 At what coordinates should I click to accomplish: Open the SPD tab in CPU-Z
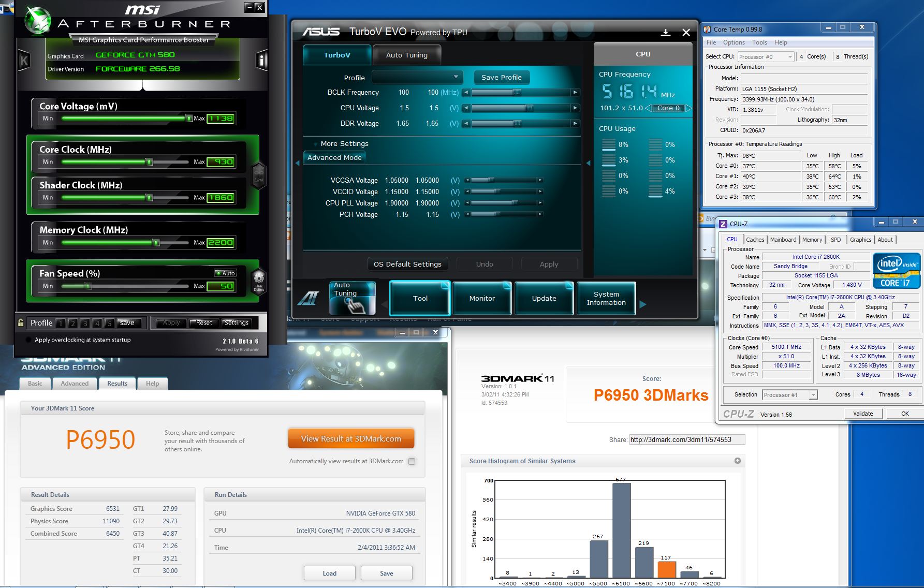(x=836, y=240)
